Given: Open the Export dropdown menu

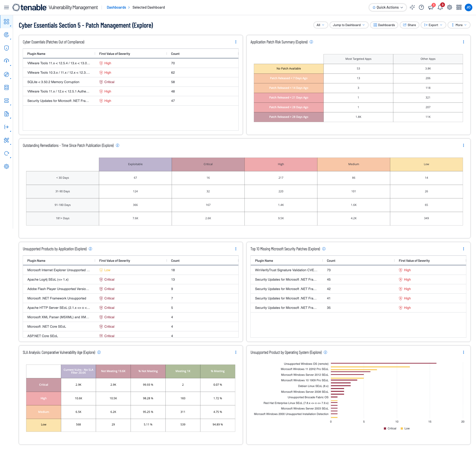Looking at the screenshot, I should (x=433, y=25).
